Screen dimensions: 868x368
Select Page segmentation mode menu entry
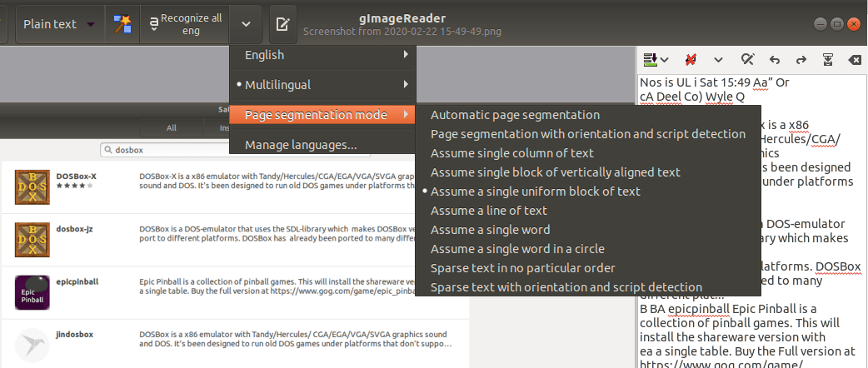tap(322, 115)
